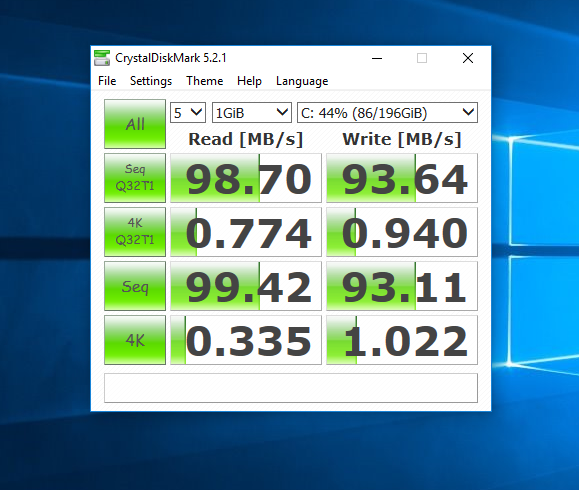579x490 pixels.
Task: Start the 4K Q32T1 benchmark
Action: click(135, 232)
